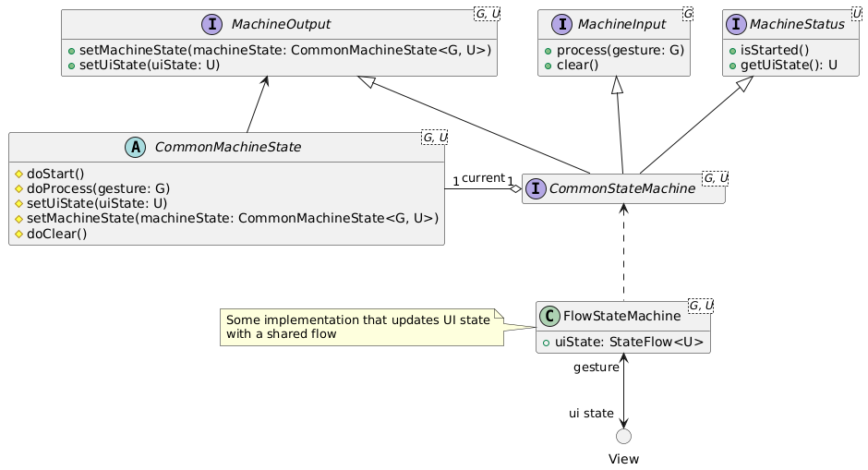Click the 'U' generic box on MachineStatus
868x470 pixels.
(x=857, y=14)
